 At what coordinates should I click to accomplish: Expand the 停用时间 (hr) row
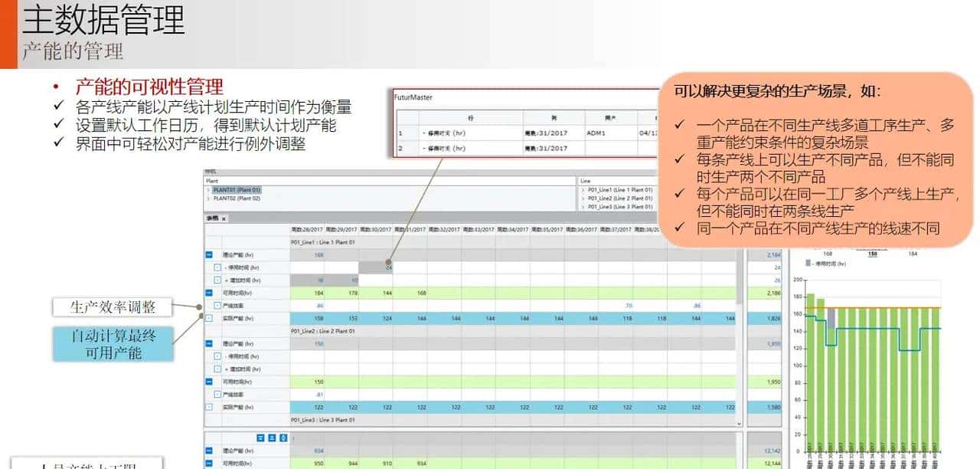coord(217,265)
